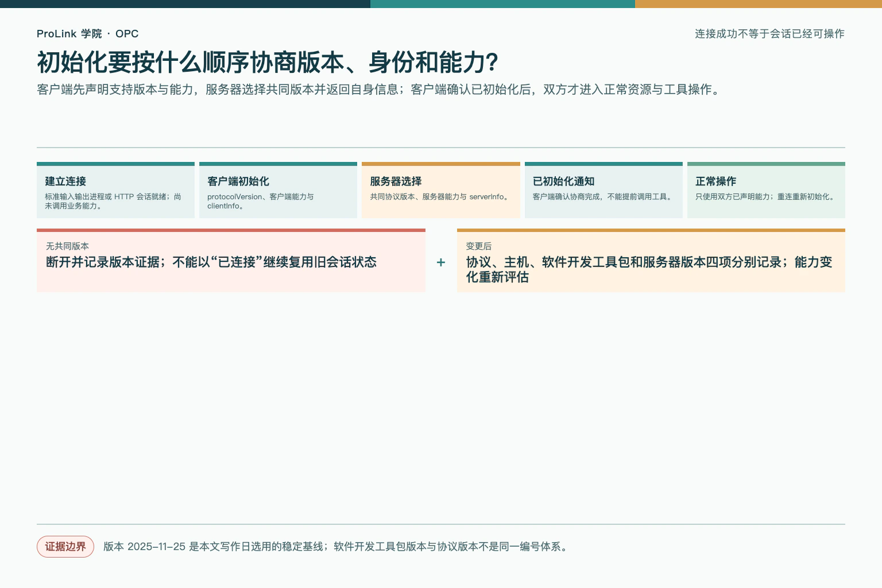
Task: Select the 正常操作 card heading
Action: (715, 181)
